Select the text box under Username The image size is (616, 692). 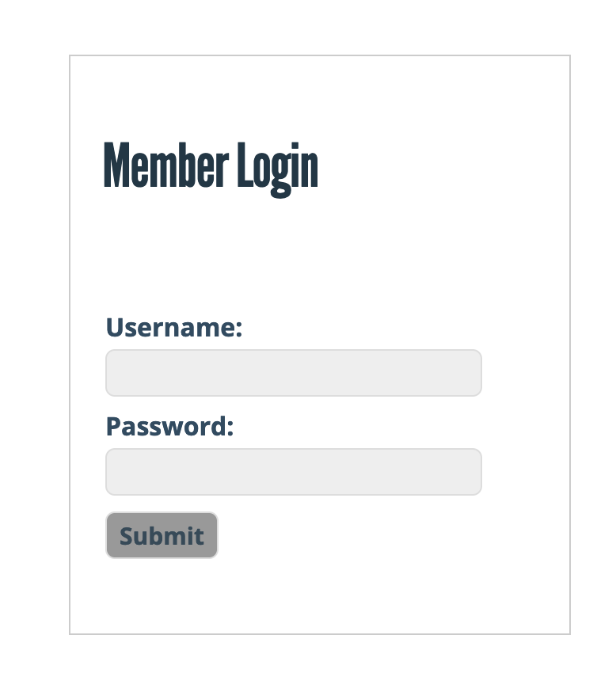pyautogui.click(x=293, y=373)
